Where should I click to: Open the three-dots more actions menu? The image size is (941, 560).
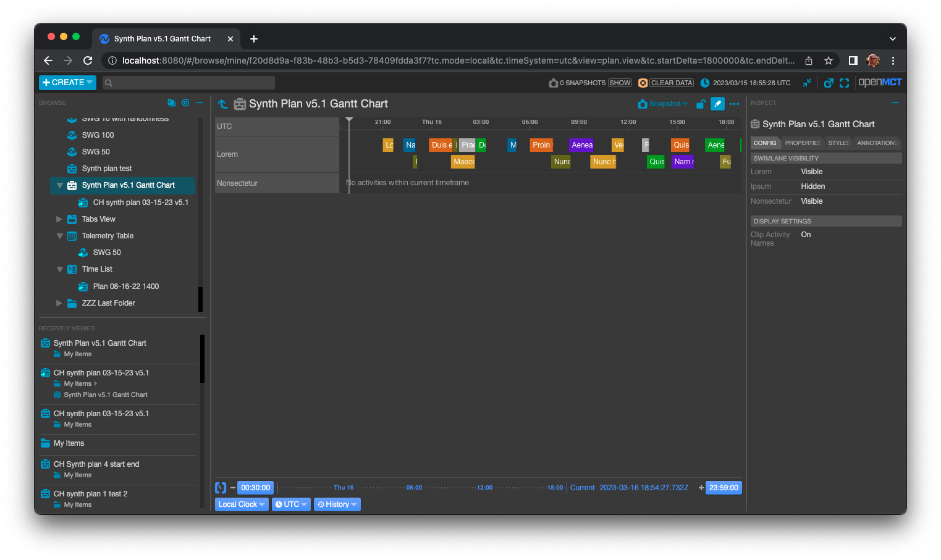click(734, 104)
